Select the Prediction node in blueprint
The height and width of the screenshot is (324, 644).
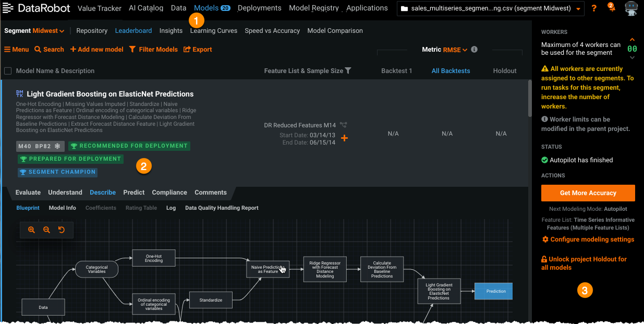tap(493, 291)
